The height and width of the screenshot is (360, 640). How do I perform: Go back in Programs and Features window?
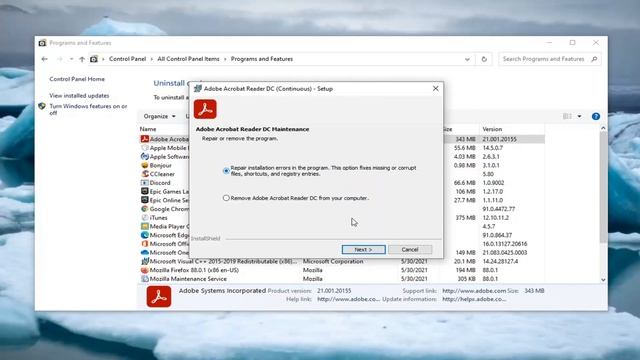coord(44,59)
